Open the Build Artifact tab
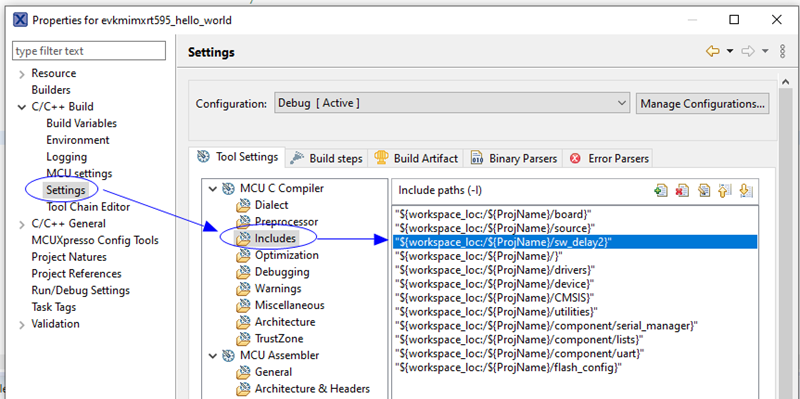This screenshot has width=800, height=399. 416,159
